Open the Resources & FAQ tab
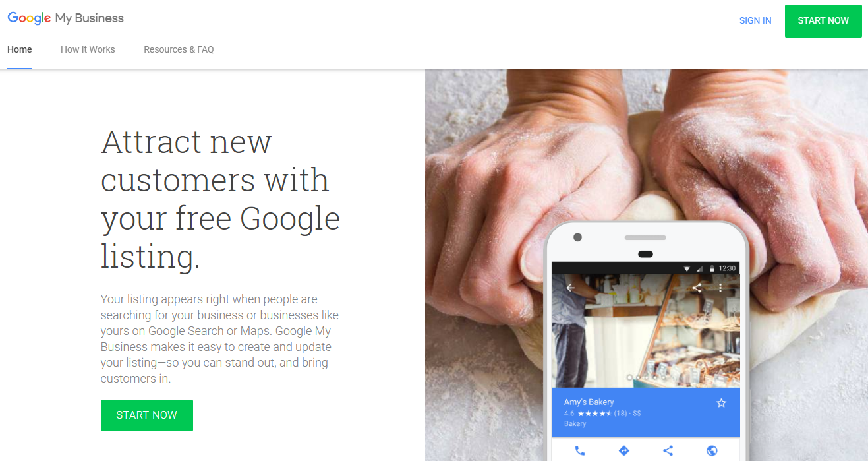 pyautogui.click(x=179, y=49)
